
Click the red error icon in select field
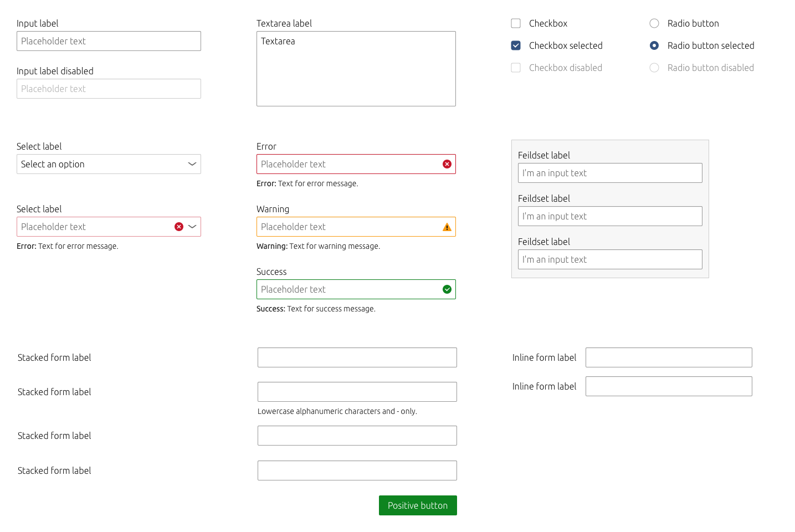tap(179, 227)
